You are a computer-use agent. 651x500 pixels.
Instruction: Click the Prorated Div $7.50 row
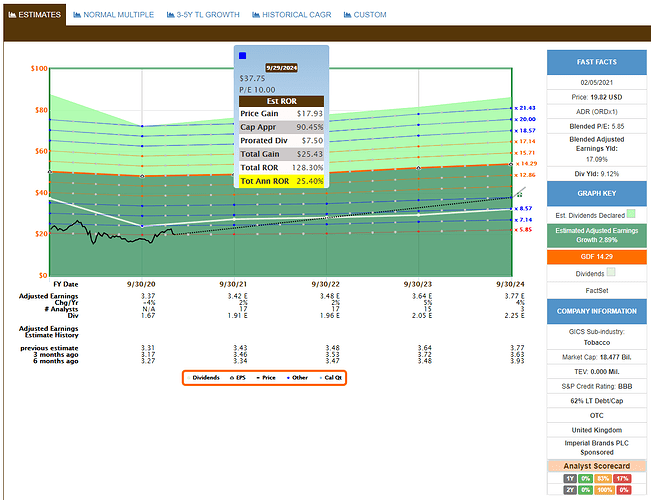point(281,140)
